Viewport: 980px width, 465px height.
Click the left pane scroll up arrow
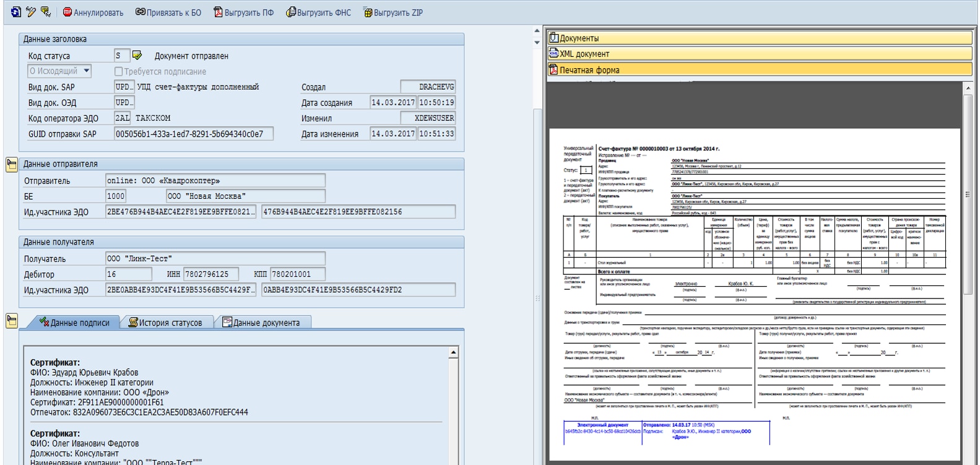point(537,30)
